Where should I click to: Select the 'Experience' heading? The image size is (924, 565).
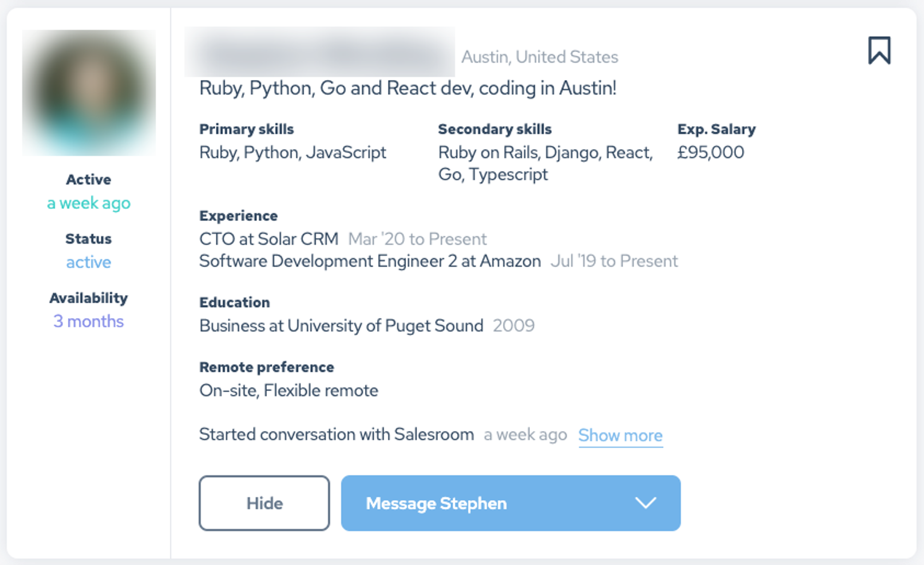(x=238, y=216)
